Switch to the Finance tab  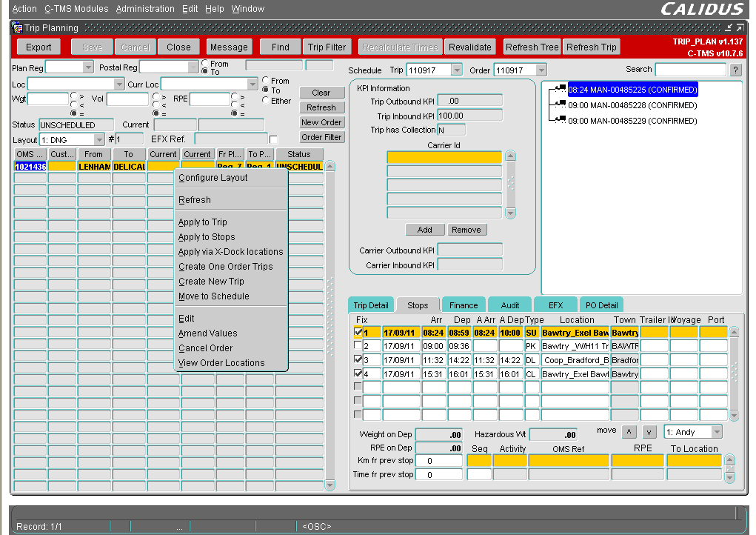tap(464, 305)
